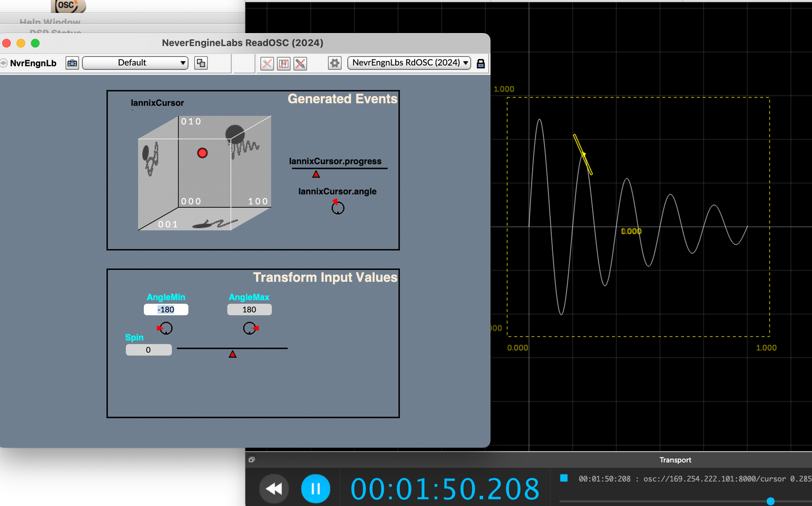
Task: Click the AngleMin dial knob
Action: (x=166, y=328)
